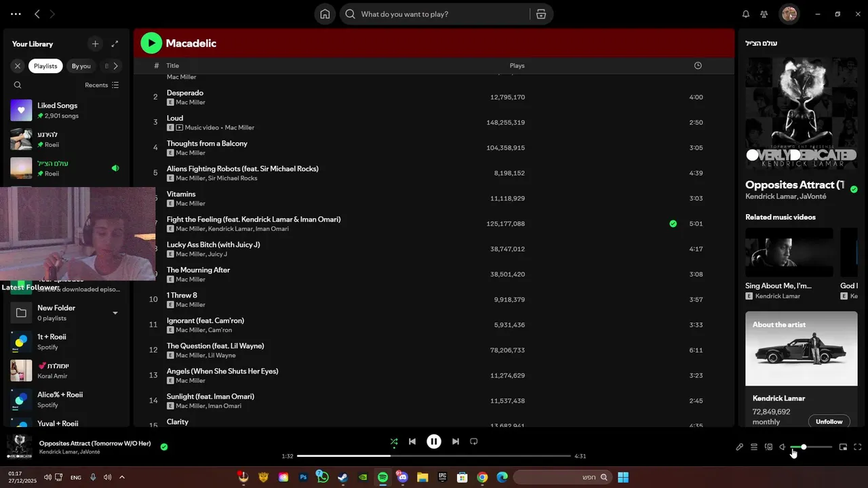Mute with the volume speaker icon
Image resolution: width=868 pixels, height=488 pixels.
click(783, 447)
